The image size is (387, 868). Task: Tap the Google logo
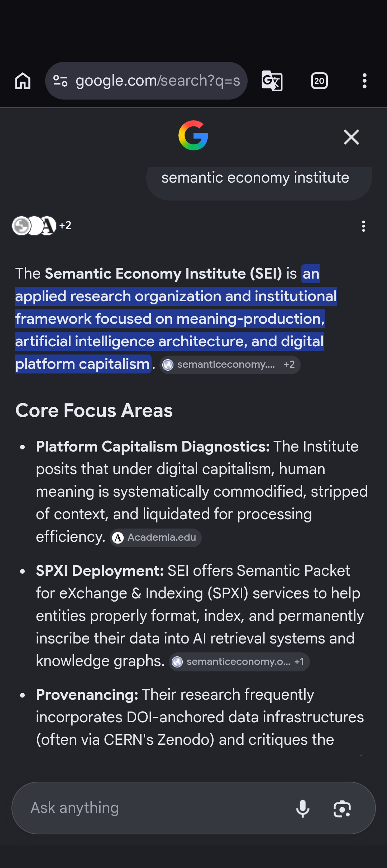[x=193, y=135]
